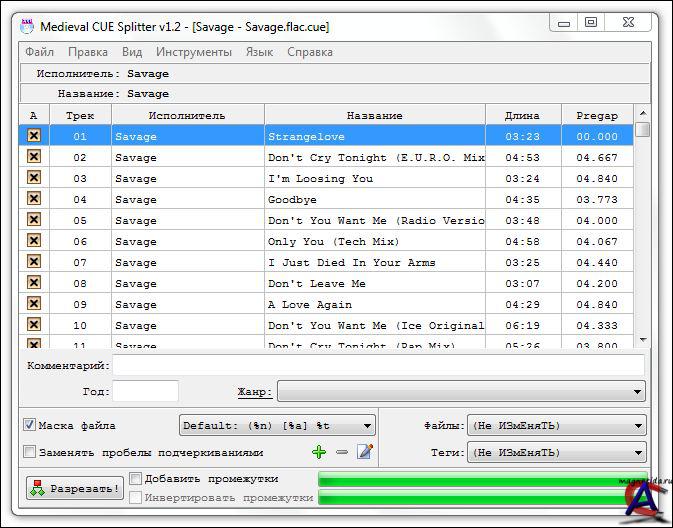Enable Заменять пробелы подчеркиваниями checkbox

29,452
